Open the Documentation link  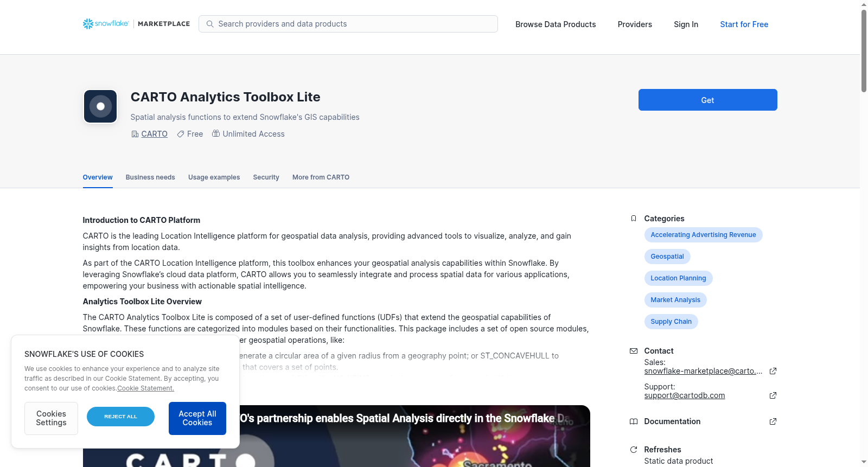click(x=672, y=421)
